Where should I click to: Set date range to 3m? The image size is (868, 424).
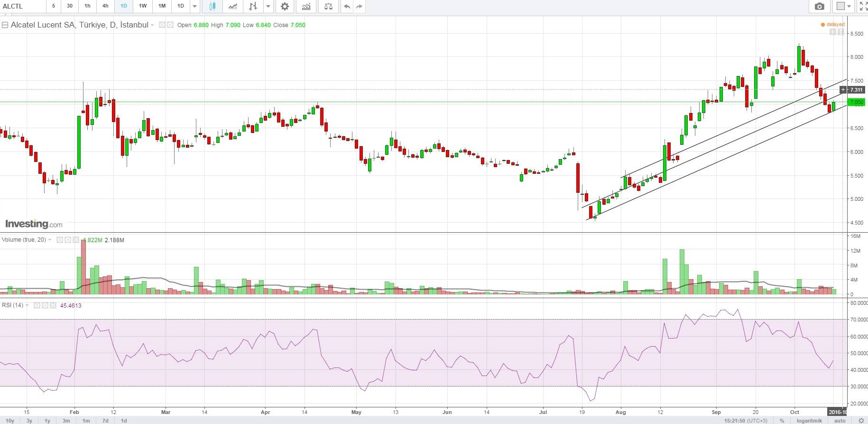click(x=66, y=421)
